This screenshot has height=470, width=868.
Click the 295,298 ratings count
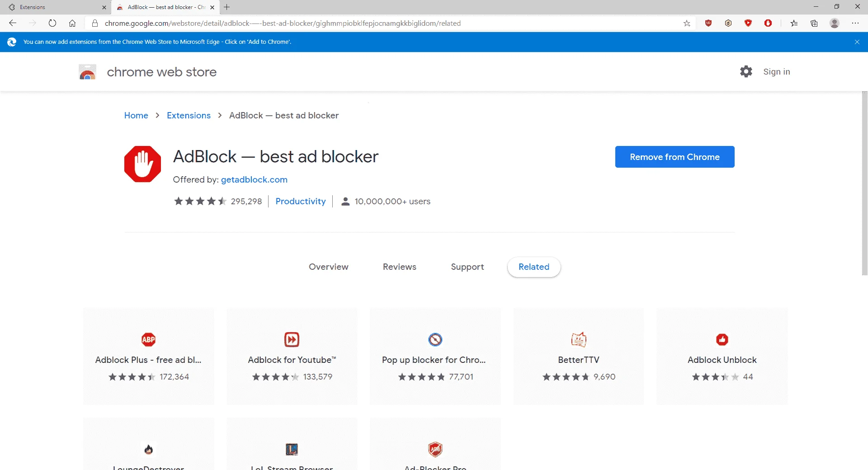click(246, 201)
